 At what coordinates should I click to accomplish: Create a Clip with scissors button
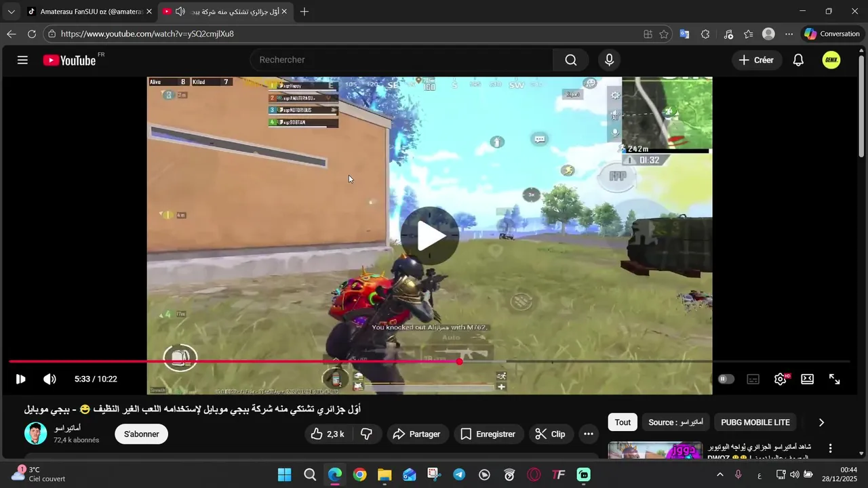551,434
